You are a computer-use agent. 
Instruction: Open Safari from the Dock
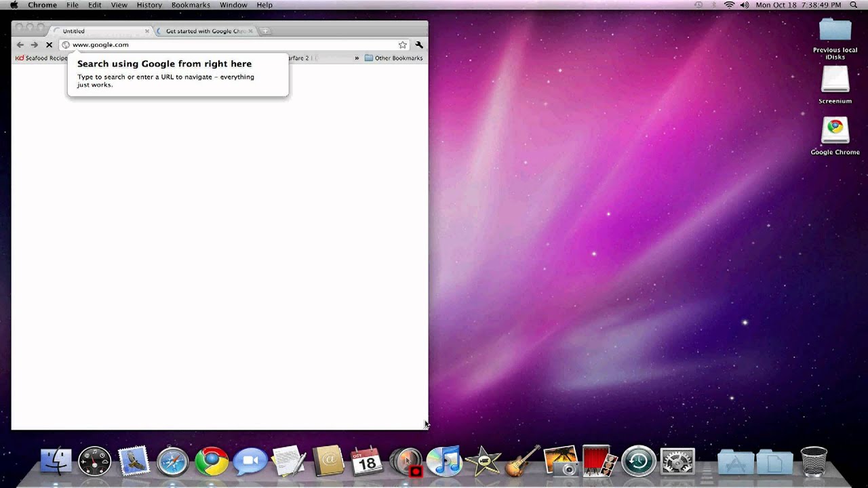[x=173, y=461]
